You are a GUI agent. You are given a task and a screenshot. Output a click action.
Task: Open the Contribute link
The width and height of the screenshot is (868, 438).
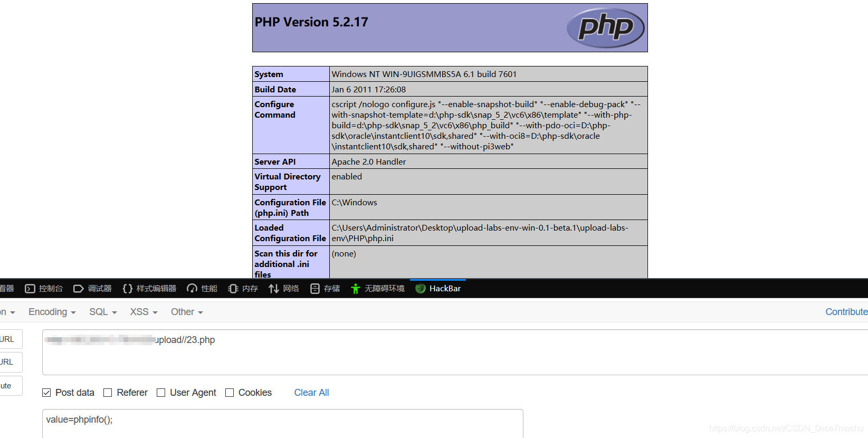point(846,312)
